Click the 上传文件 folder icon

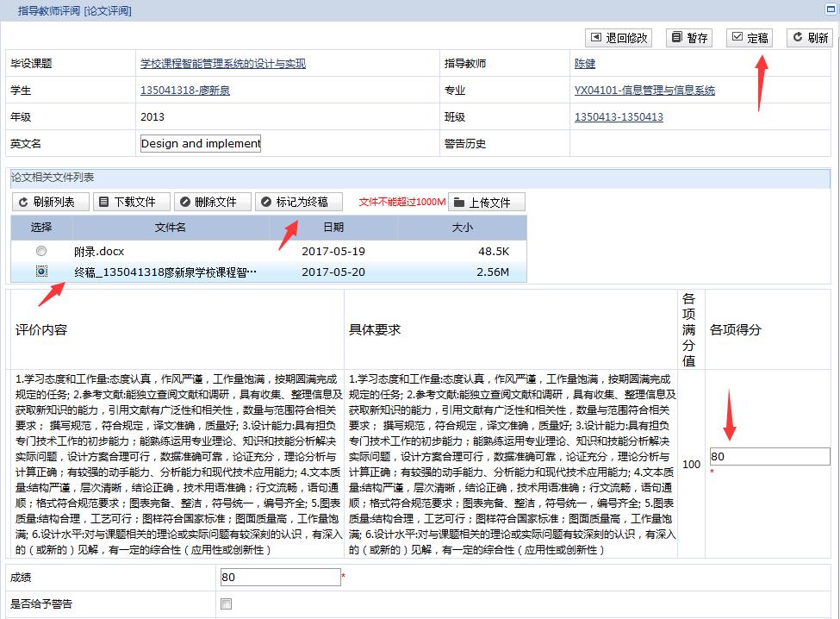[x=459, y=203]
